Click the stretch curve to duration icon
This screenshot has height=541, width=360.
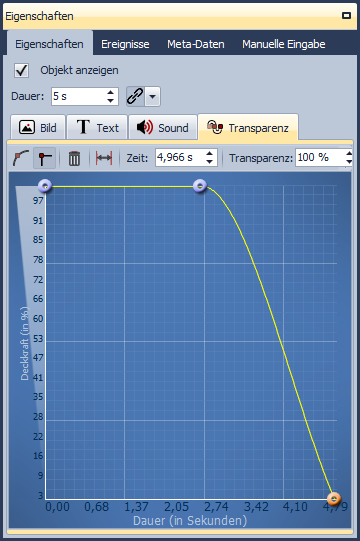pyautogui.click(x=104, y=158)
